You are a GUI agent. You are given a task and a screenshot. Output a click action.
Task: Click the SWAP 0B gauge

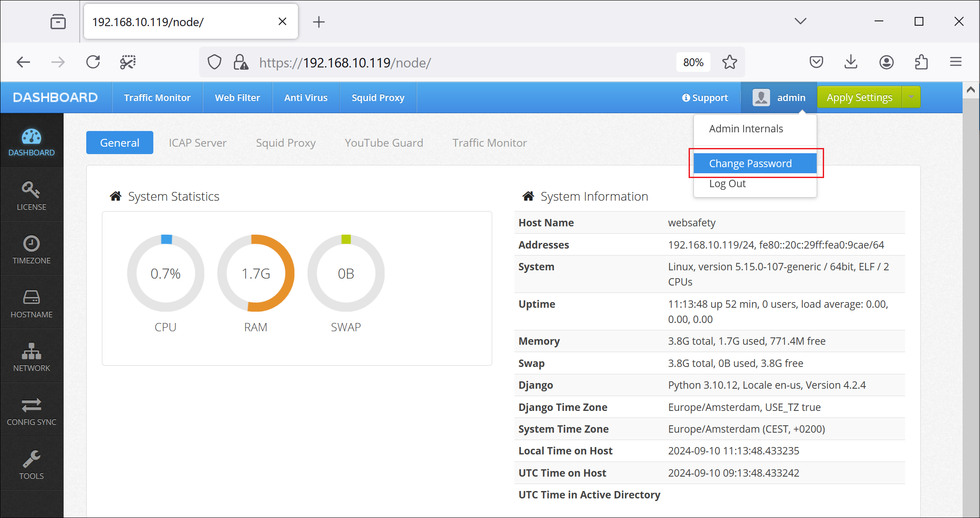tap(346, 273)
